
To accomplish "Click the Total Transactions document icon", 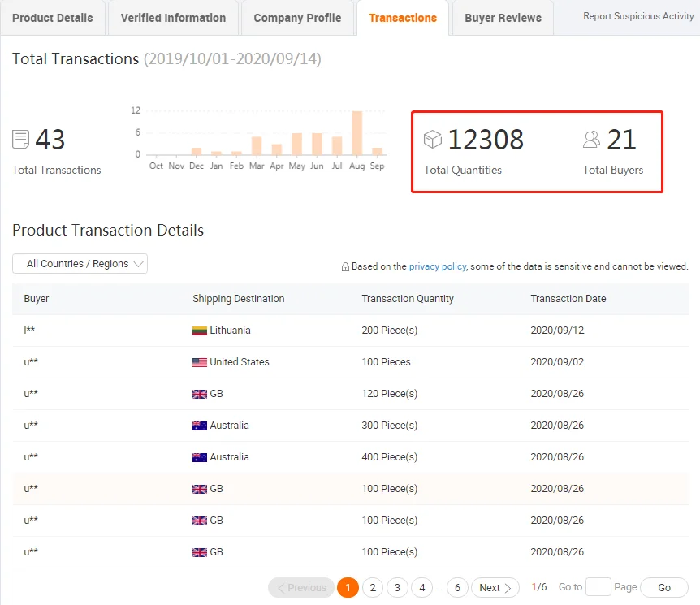I will pos(21,139).
